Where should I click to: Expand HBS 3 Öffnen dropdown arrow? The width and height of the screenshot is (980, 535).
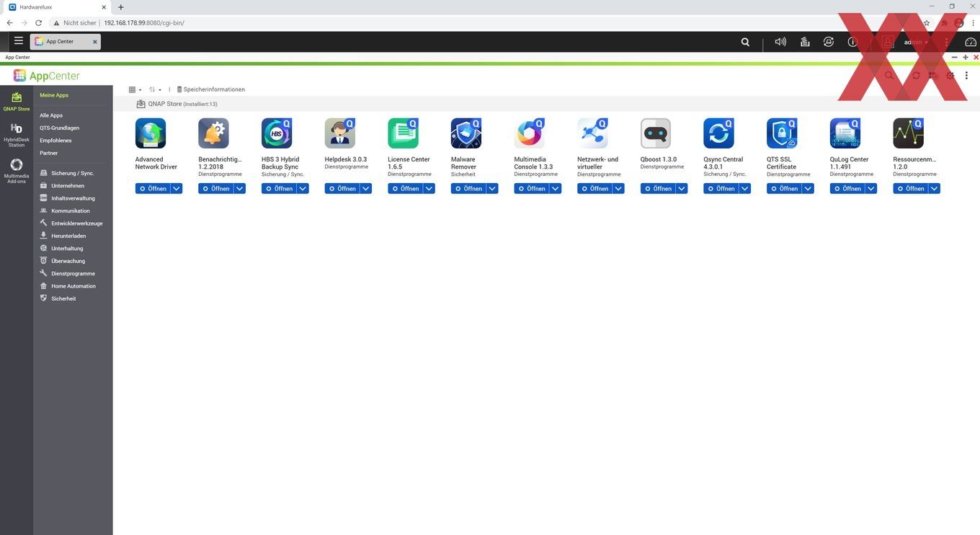303,188
